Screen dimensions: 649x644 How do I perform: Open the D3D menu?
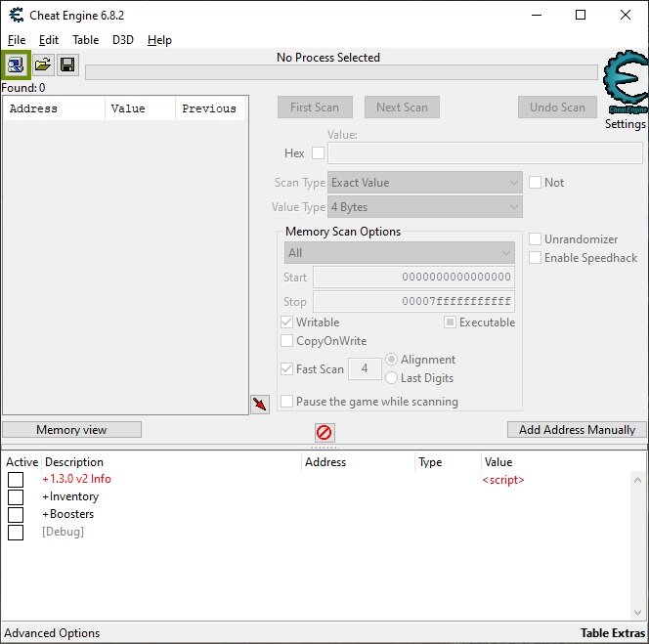click(123, 40)
